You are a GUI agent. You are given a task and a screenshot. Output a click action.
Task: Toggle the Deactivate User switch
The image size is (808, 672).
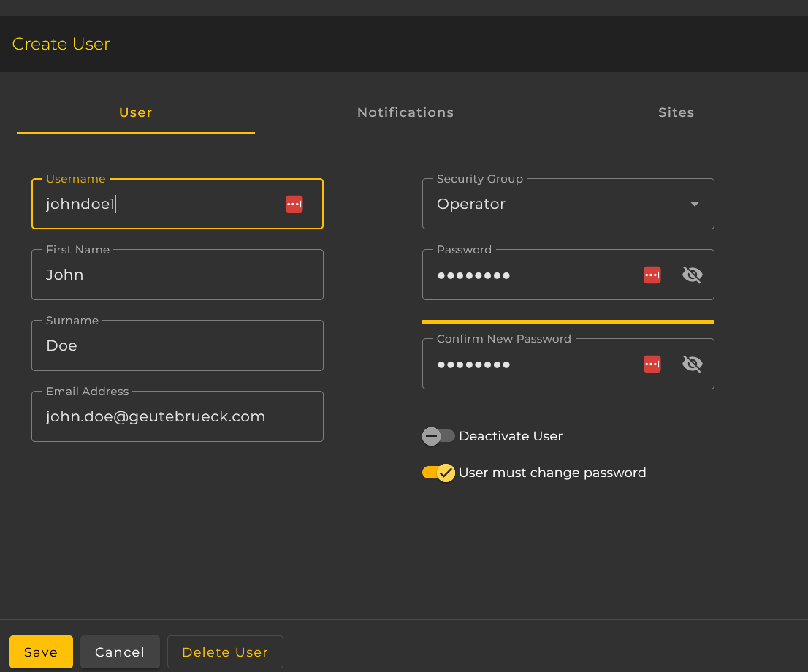[438, 436]
